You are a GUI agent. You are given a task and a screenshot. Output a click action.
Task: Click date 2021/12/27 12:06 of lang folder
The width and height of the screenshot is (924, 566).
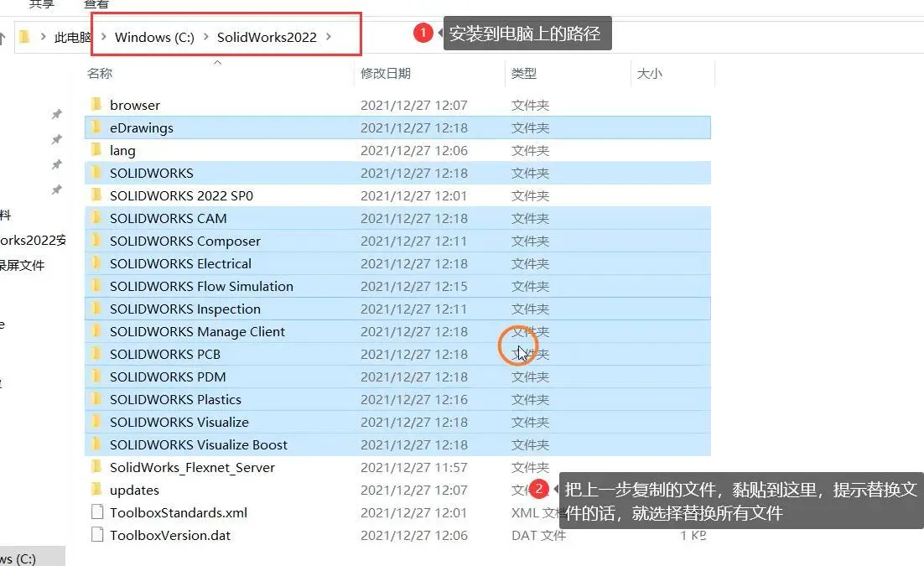[x=413, y=150]
